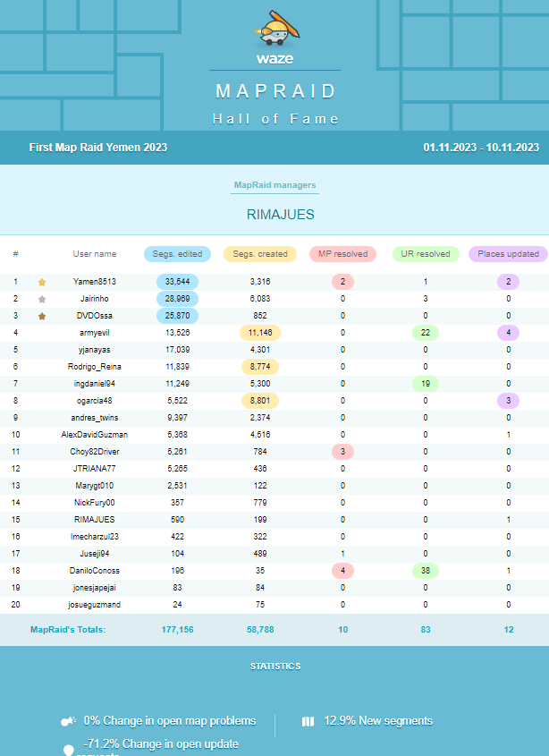Select the MP resolved column header
Screen dimensions: 549x756
coord(342,254)
